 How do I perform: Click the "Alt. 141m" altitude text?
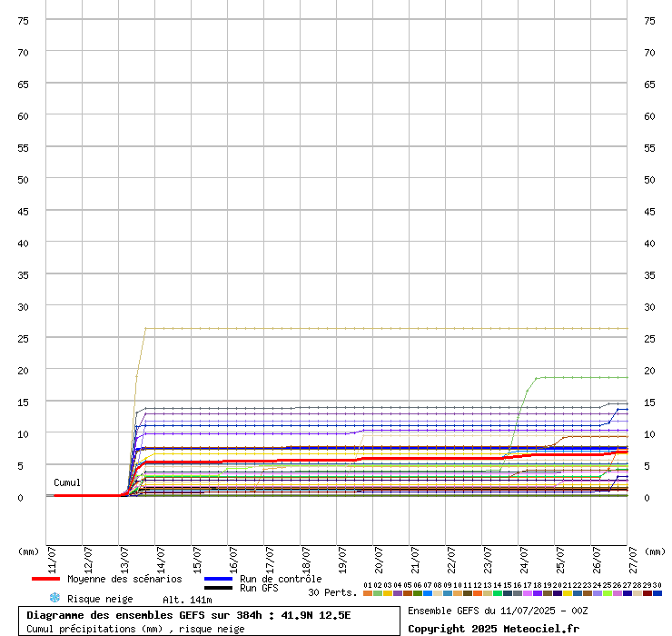[x=187, y=600]
